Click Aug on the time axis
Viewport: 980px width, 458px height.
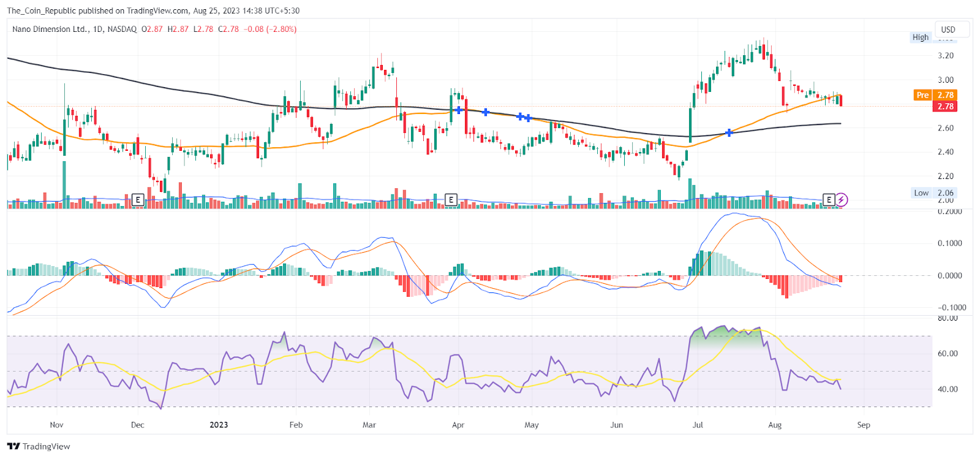coord(775,425)
